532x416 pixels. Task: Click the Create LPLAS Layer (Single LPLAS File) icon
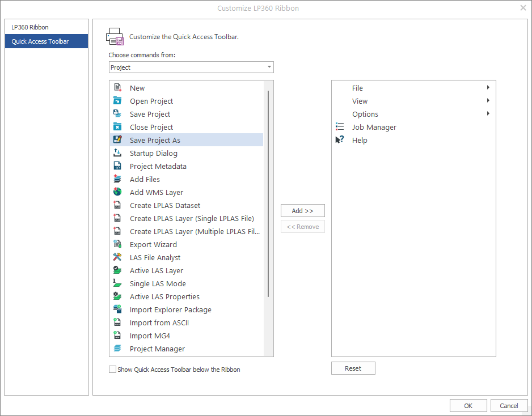coord(118,218)
